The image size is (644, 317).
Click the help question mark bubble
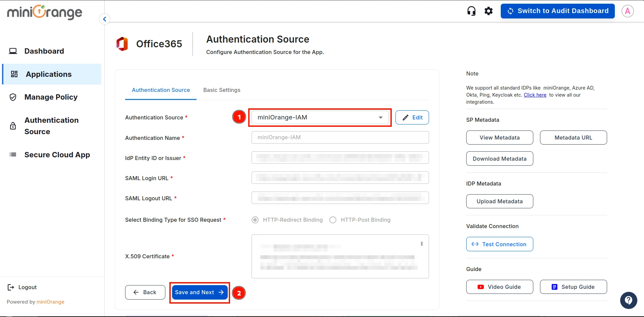629,300
